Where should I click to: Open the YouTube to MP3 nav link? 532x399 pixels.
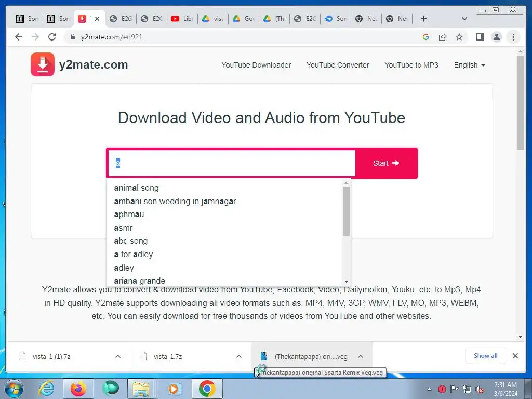(411, 65)
